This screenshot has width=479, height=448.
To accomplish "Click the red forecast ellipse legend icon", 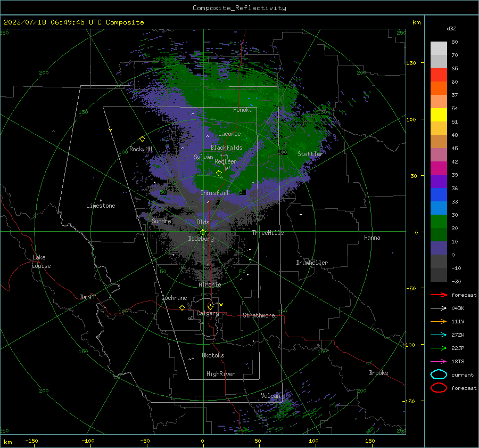I will click(439, 388).
